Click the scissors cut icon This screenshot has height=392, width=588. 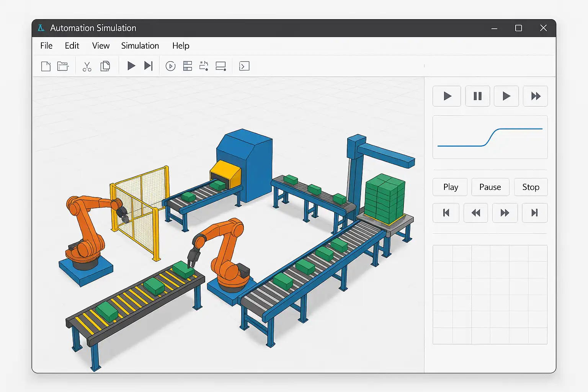click(87, 67)
